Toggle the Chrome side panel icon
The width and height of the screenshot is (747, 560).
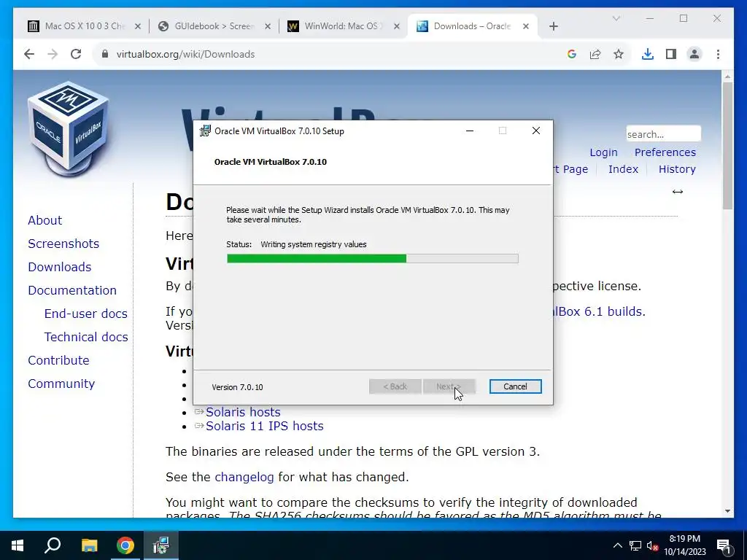click(671, 54)
